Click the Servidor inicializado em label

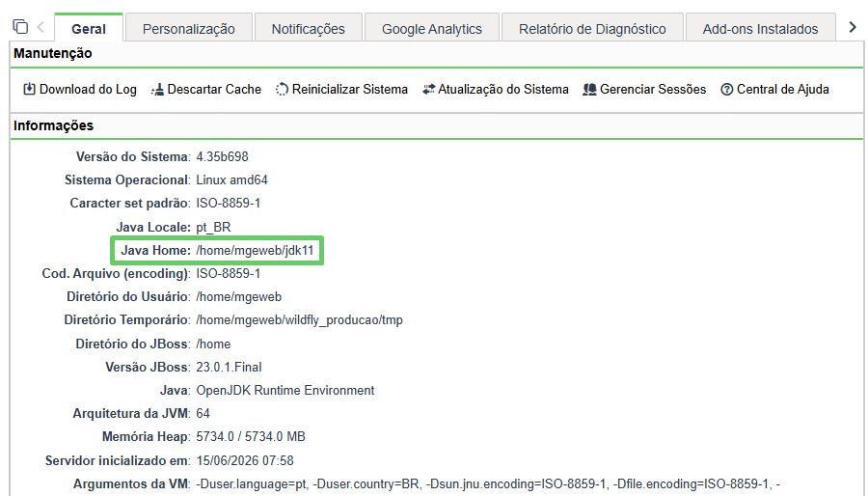[x=118, y=460]
